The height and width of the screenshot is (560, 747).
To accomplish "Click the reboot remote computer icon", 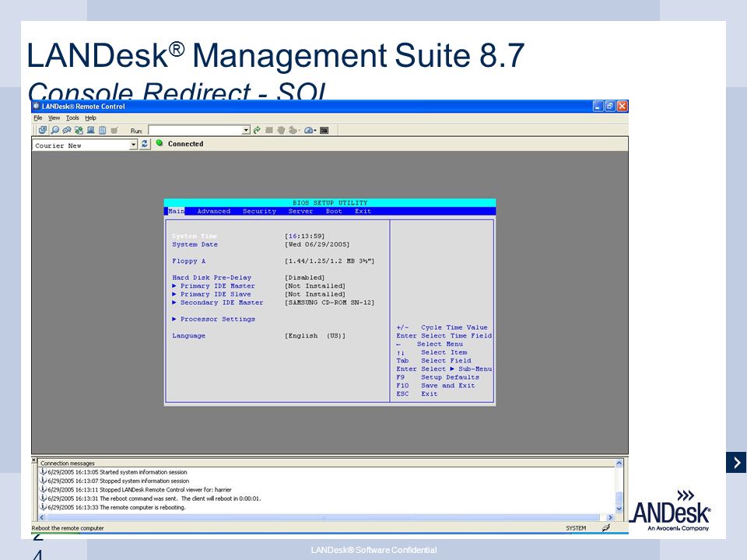I will click(90, 130).
